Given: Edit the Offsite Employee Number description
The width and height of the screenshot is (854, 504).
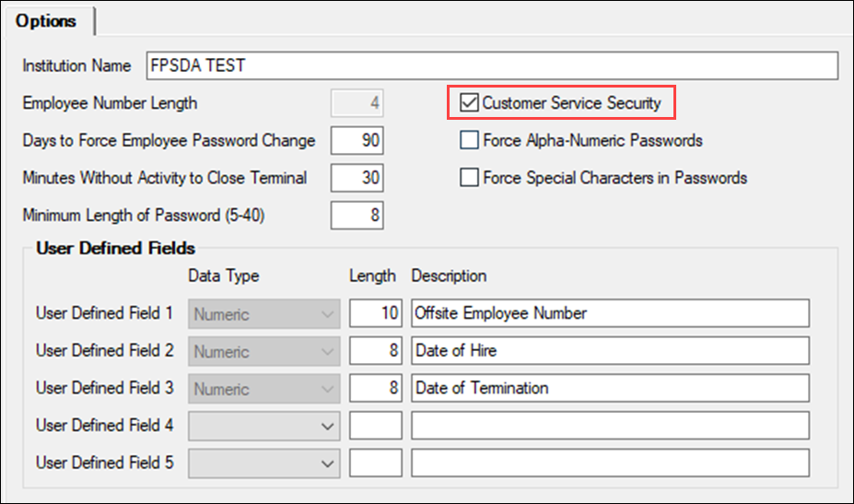Looking at the screenshot, I should click(610, 313).
